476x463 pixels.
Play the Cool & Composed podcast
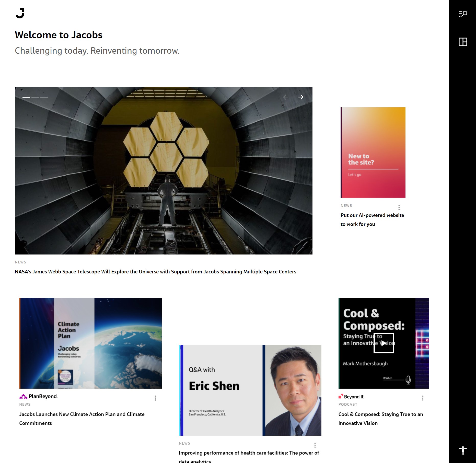click(x=384, y=343)
